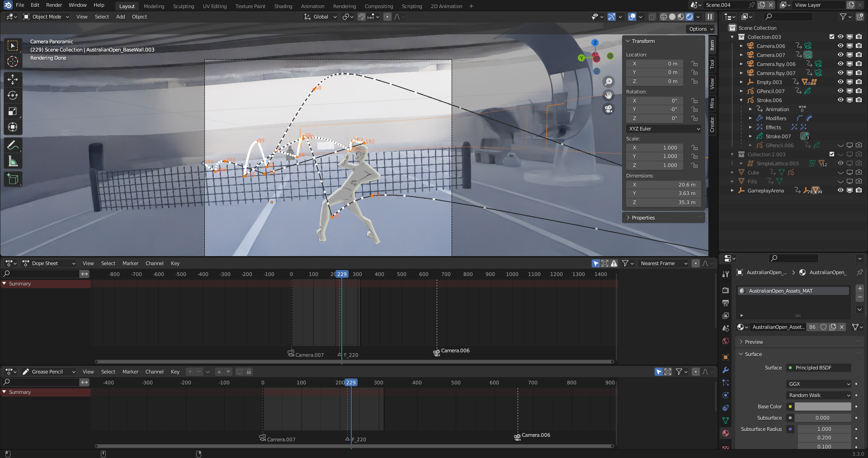The image size is (868, 458).
Task: Open the Object Mode dropdown
Action: pos(46,17)
